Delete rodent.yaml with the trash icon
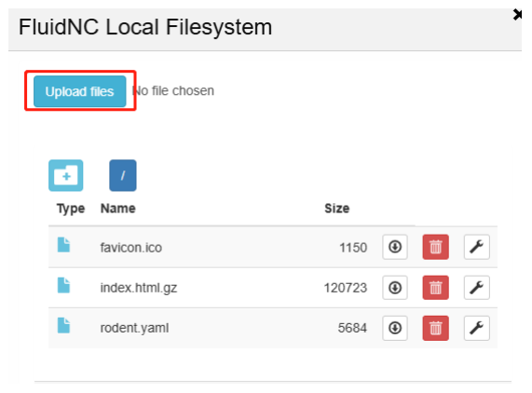Screen dimensions: 532x393 (436, 328)
